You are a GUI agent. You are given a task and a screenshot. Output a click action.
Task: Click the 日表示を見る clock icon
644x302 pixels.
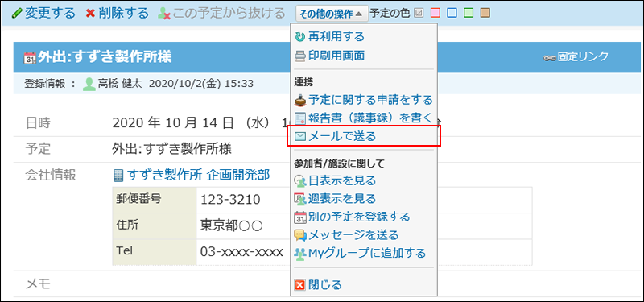tap(300, 180)
